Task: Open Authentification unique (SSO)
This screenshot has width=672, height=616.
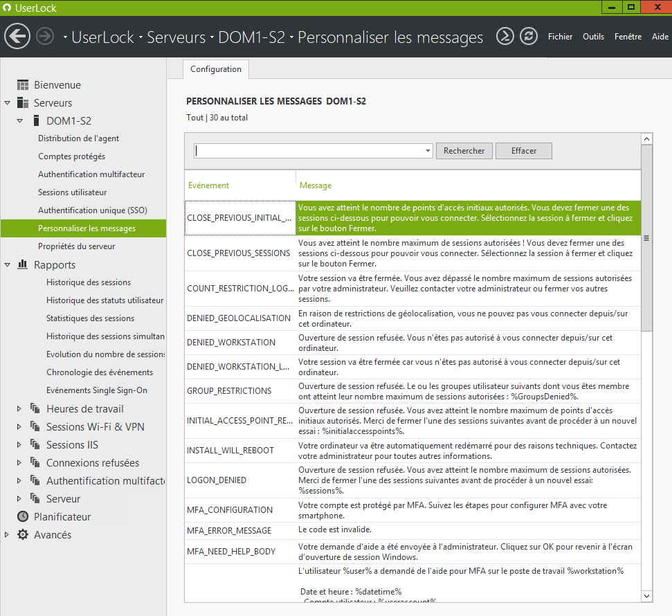Action: coord(93,210)
